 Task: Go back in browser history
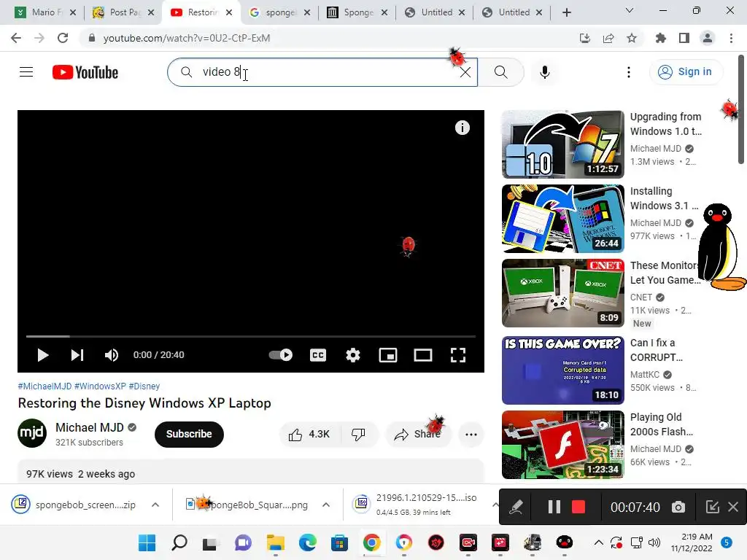[16, 38]
